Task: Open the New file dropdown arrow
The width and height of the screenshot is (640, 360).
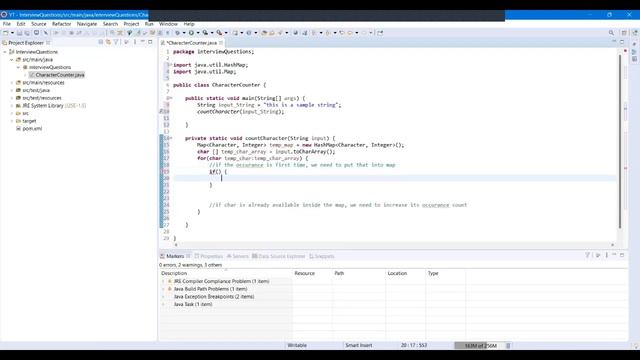Action: point(12,33)
